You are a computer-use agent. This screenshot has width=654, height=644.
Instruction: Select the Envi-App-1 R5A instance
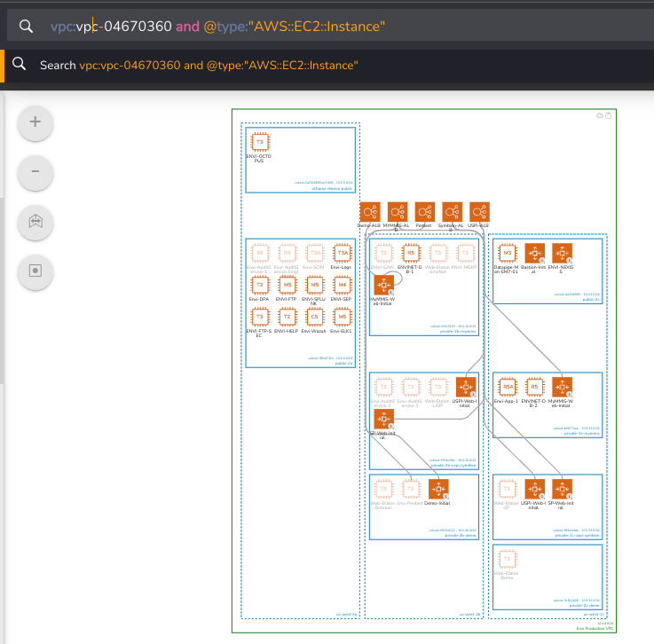[x=508, y=388]
